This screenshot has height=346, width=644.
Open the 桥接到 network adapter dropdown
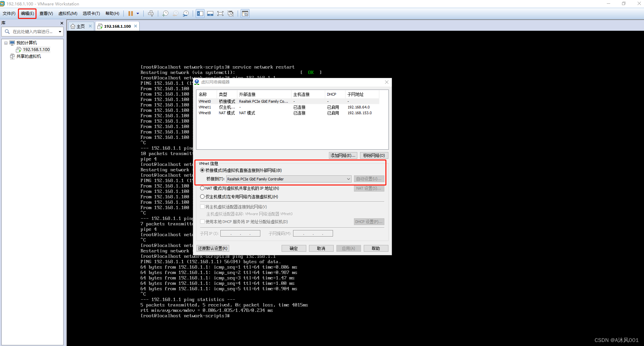(x=348, y=179)
